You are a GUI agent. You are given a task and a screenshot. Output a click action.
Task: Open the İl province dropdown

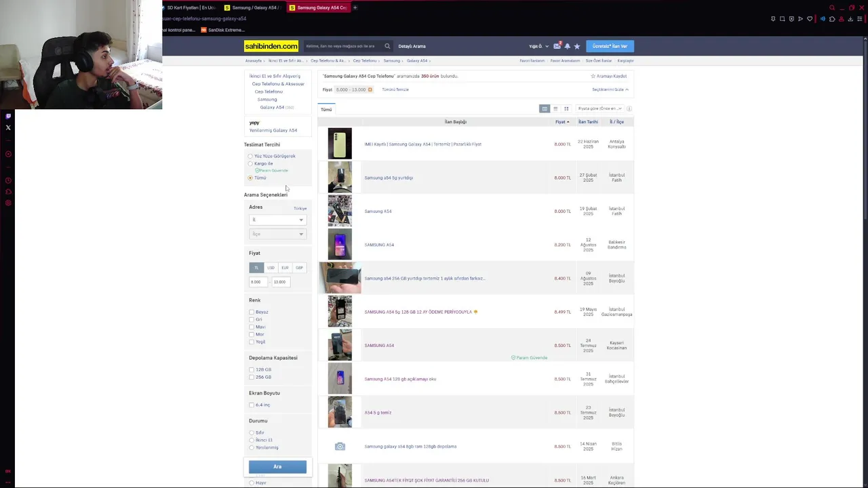277,220
